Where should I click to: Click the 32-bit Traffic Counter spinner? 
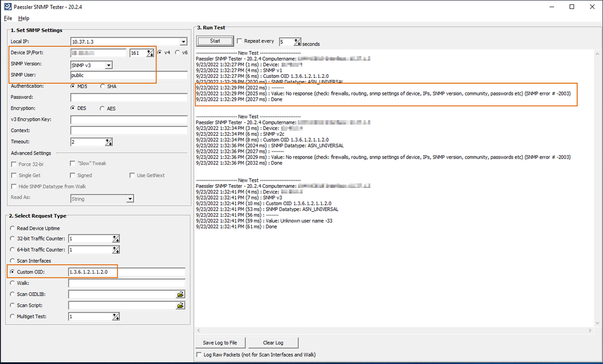116,239
